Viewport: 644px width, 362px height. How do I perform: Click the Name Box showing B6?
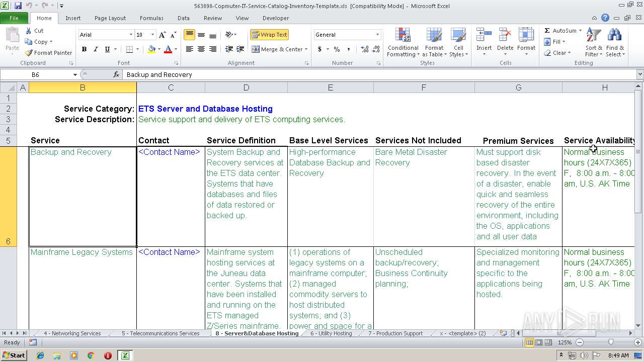pos(36,74)
